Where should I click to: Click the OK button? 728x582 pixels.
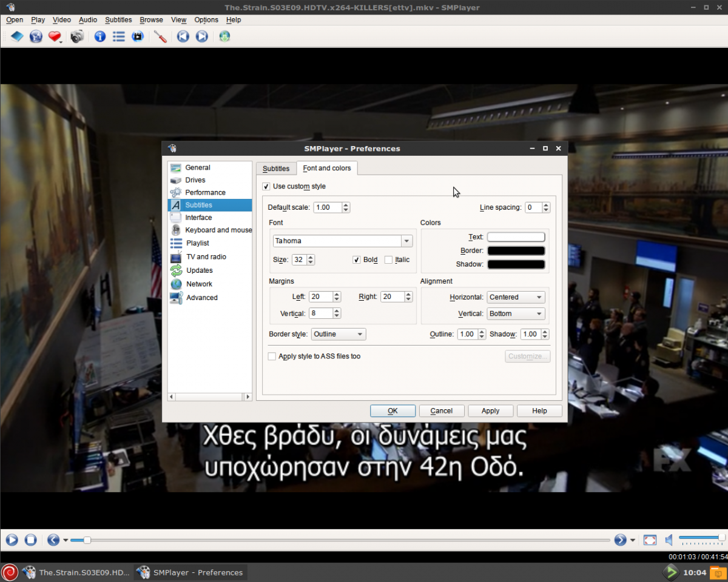point(393,411)
